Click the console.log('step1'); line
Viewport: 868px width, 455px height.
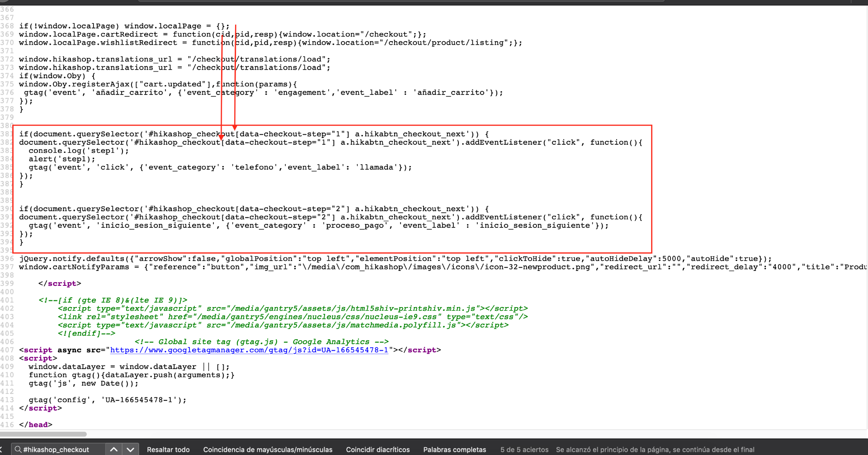tap(79, 151)
